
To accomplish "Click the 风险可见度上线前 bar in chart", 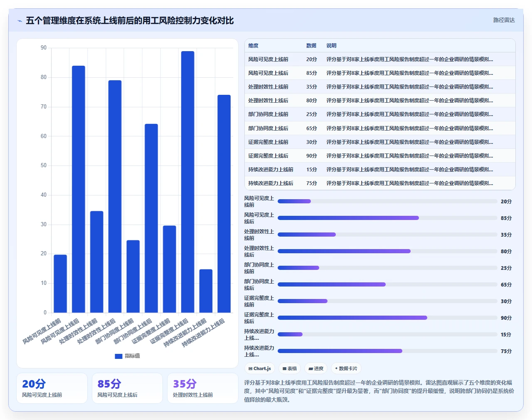I will click(x=60, y=284).
